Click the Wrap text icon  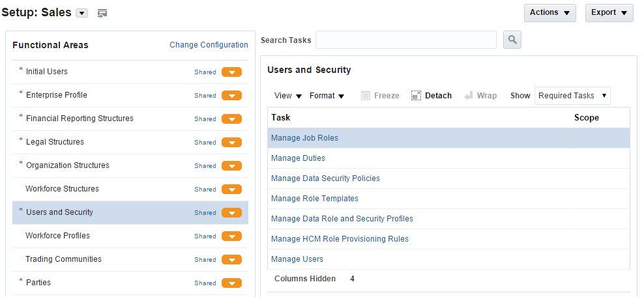pos(469,96)
